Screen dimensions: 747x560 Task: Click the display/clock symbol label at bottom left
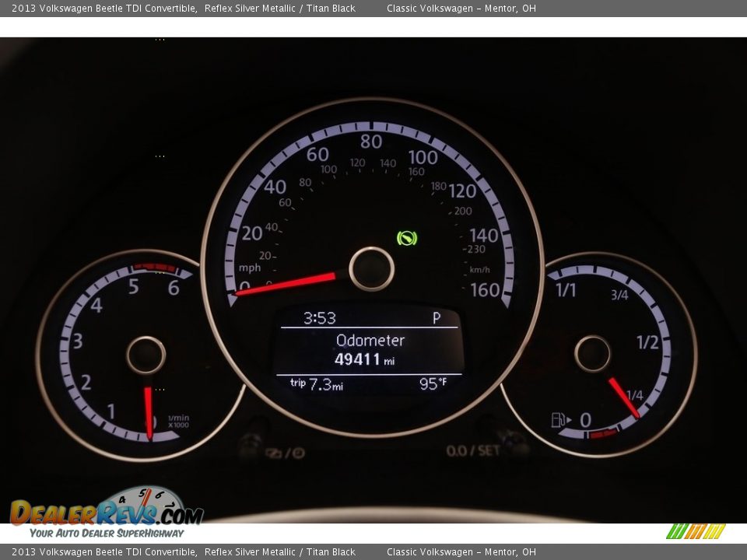point(285,453)
